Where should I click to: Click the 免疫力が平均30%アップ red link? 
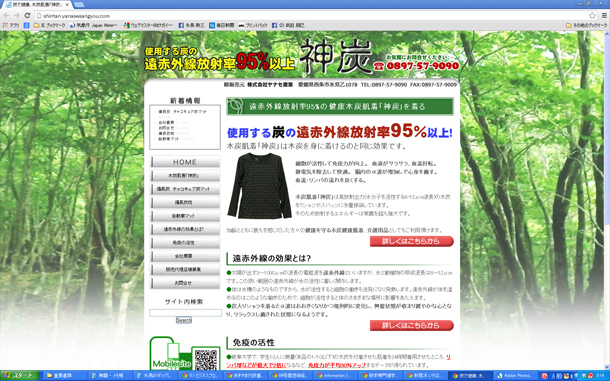click(x=337, y=365)
